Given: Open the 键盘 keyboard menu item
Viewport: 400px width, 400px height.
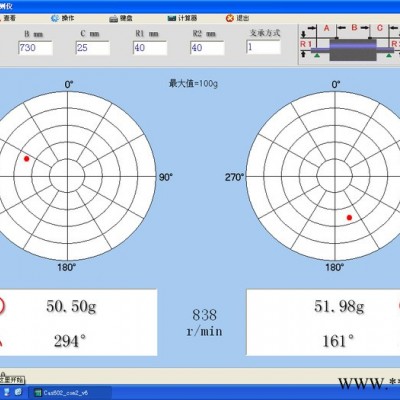Looking at the screenshot, I should (121, 18).
